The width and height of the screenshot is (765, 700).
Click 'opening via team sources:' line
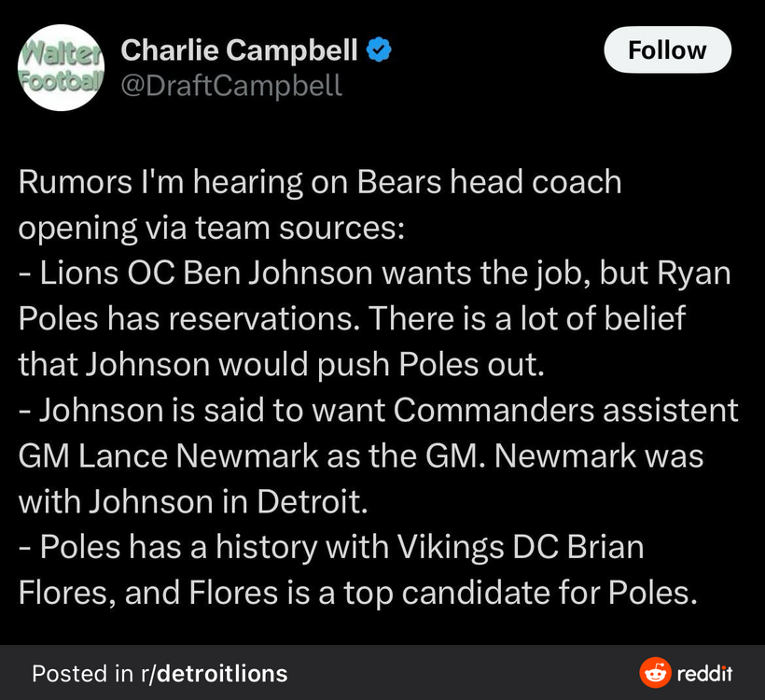pyautogui.click(x=212, y=229)
